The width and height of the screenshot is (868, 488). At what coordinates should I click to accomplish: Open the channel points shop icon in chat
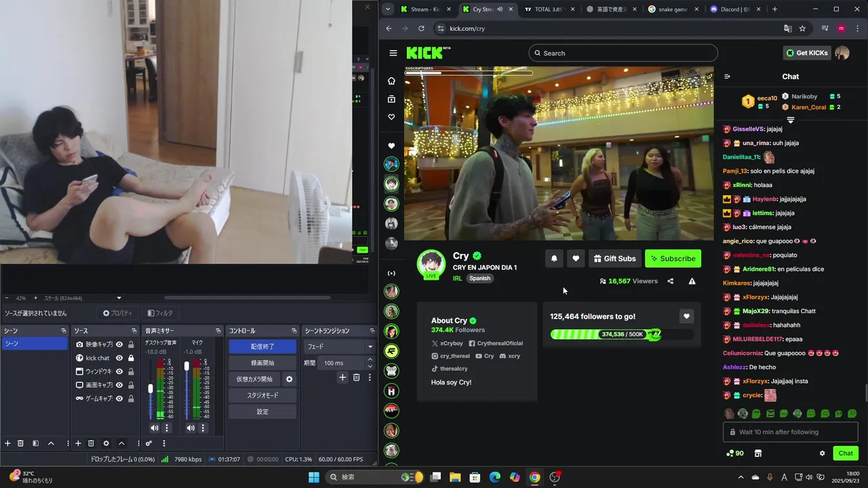[x=758, y=453]
